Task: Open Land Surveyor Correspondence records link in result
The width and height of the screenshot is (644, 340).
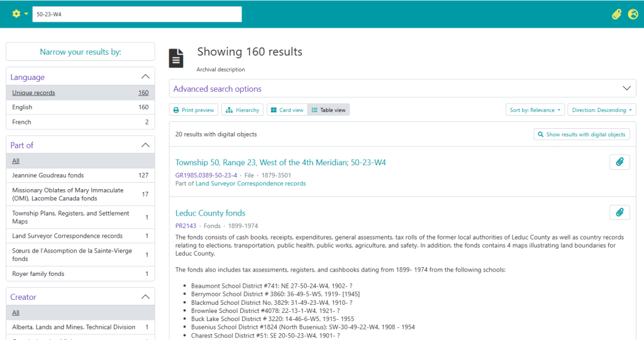Action: pos(250,184)
